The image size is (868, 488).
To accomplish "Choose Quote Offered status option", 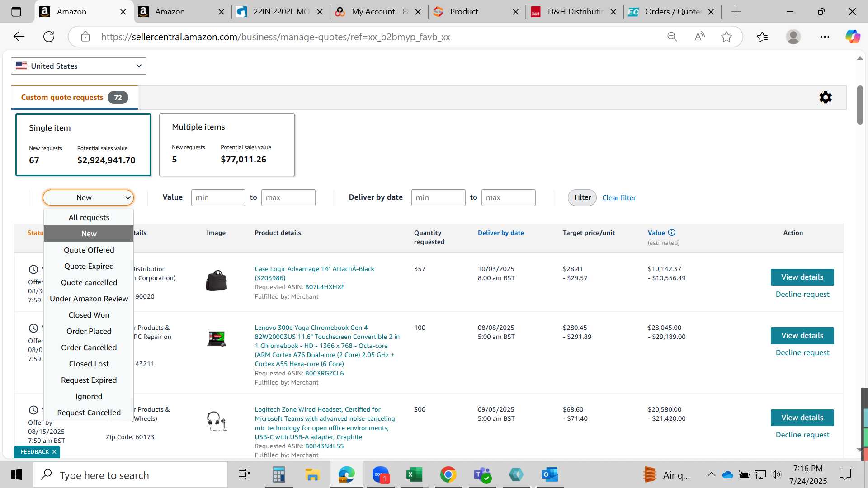I will click(x=89, y=250).
